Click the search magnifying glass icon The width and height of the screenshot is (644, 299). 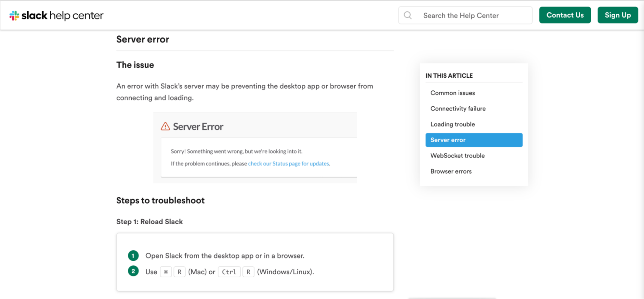tap(407, 15)
